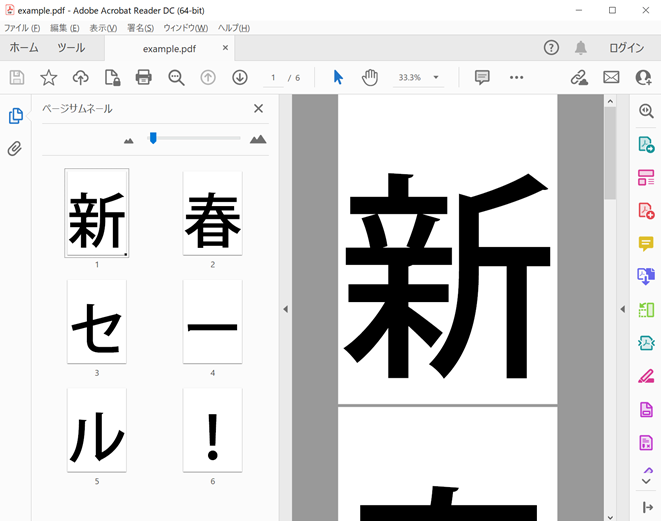661x521 pixels.
Task: Collapse the left navigation pane arrow
Action: (x=285, y=309)
